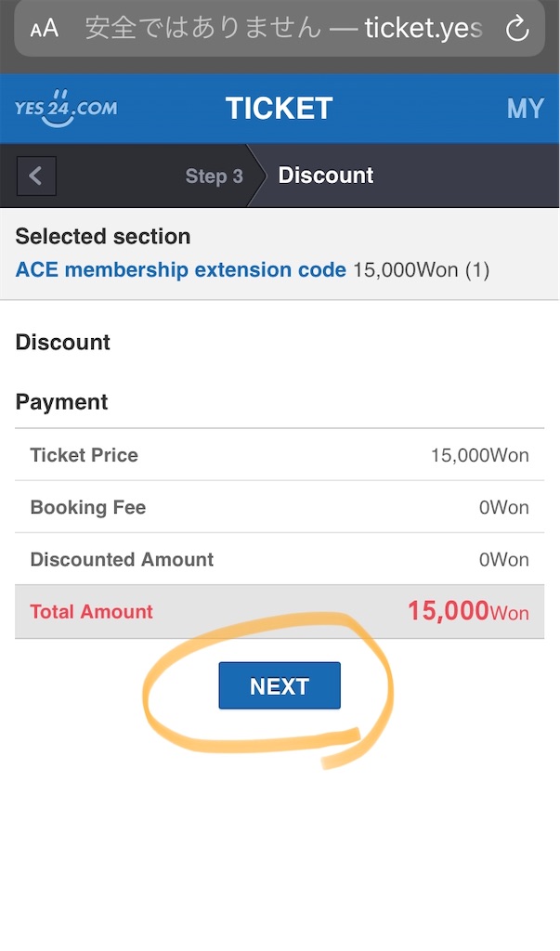
Task: Expand the Discount section heading
Action: click(62, 342)
